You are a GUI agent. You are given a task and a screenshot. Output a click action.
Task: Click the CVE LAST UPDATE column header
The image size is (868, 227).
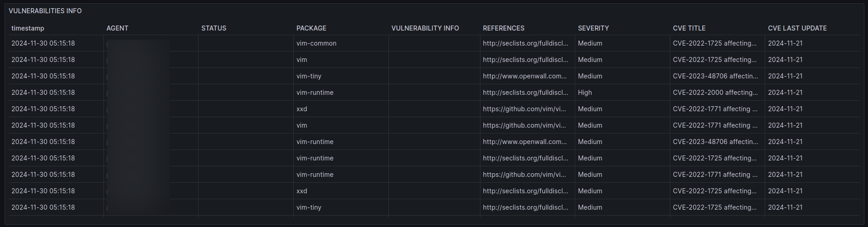coord(797,28)
